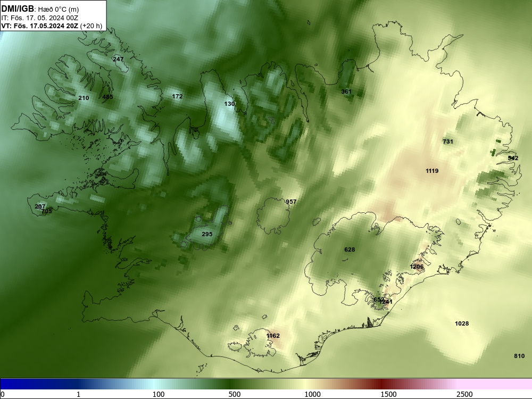Click the 295 height value on the map
This screenshot has width=532, height=399.
pyautogui.click(x=207, y=234)
